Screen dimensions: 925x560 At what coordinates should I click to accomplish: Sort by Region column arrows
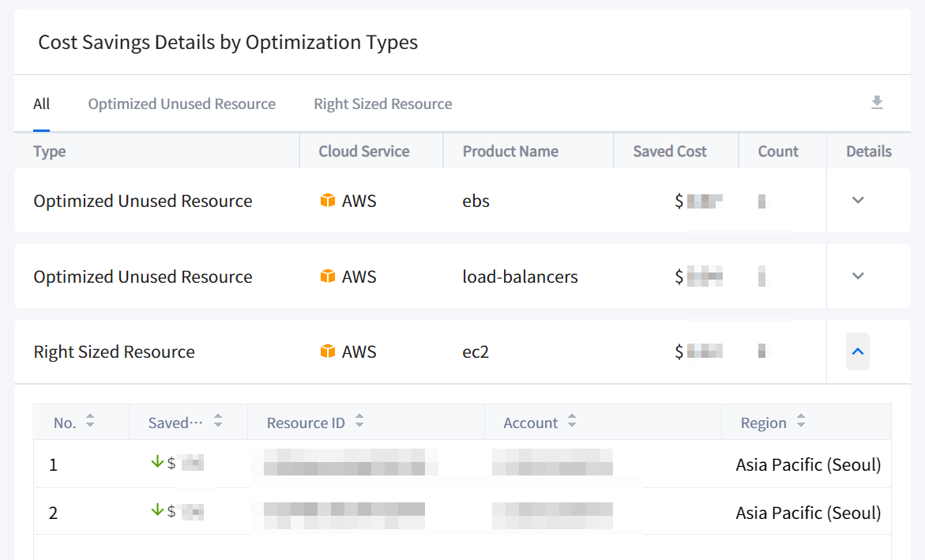[x=801, y=422]
